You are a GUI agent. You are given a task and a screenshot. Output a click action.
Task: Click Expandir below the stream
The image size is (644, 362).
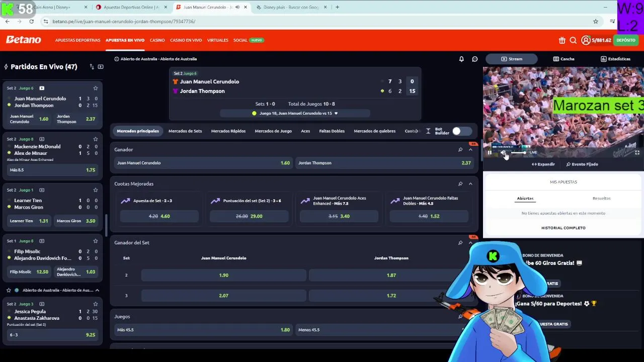tap(543, 164)
